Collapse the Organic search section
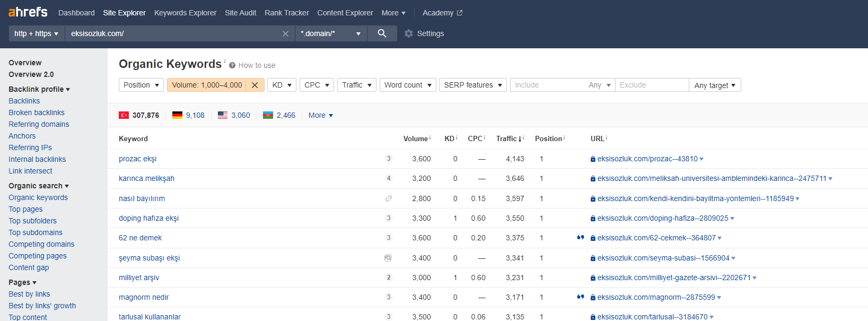Viewport: 868px width, 321px height. [39, 186]
